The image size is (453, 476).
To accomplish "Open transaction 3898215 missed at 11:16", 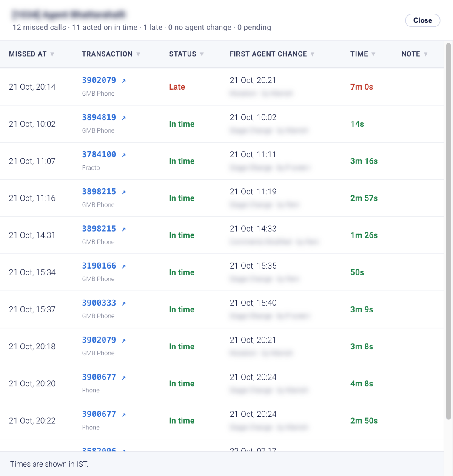I will click(x=99, y=192).
